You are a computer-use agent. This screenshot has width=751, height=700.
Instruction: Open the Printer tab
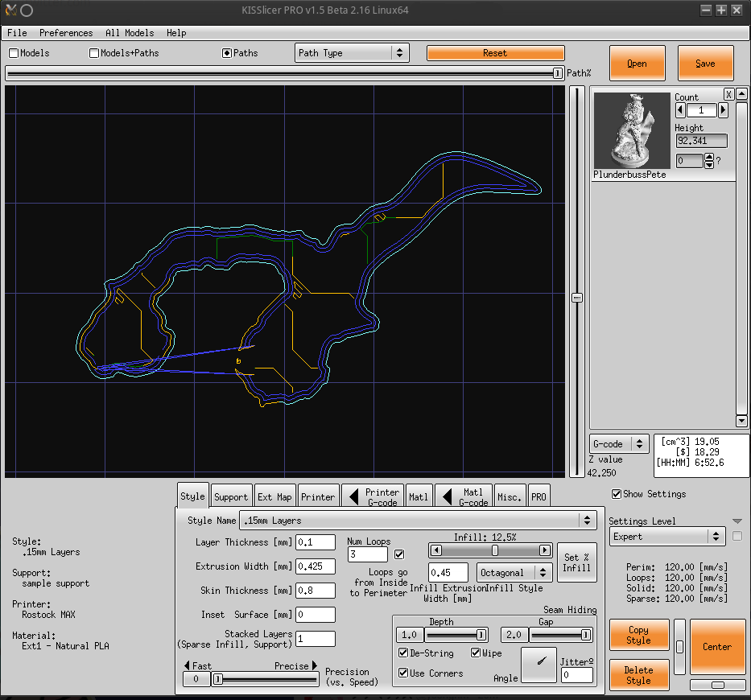318,496
